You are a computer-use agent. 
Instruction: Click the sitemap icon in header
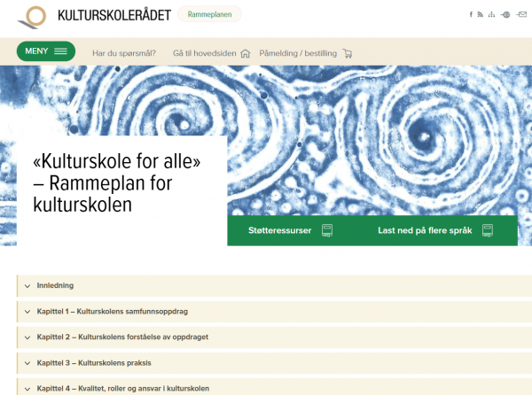pyautogui.click(x=491, y=14)
